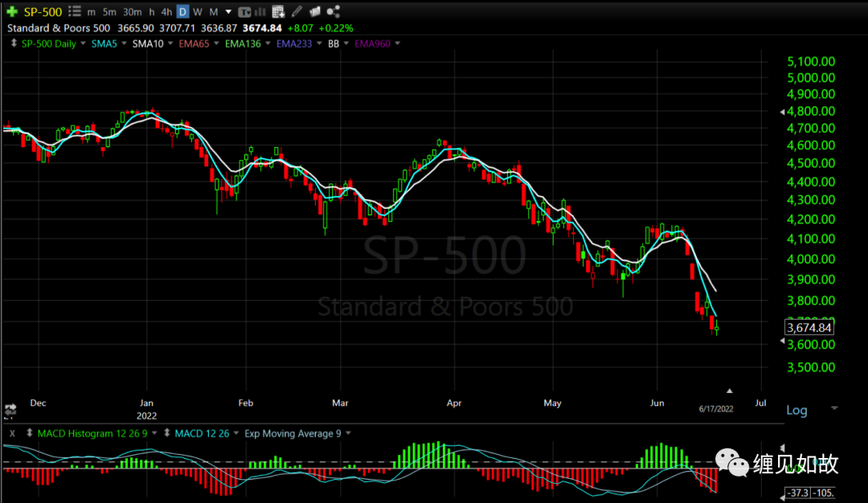Click the MACD value box -37.3
The image size is (868, 503).
click(798, 493)
